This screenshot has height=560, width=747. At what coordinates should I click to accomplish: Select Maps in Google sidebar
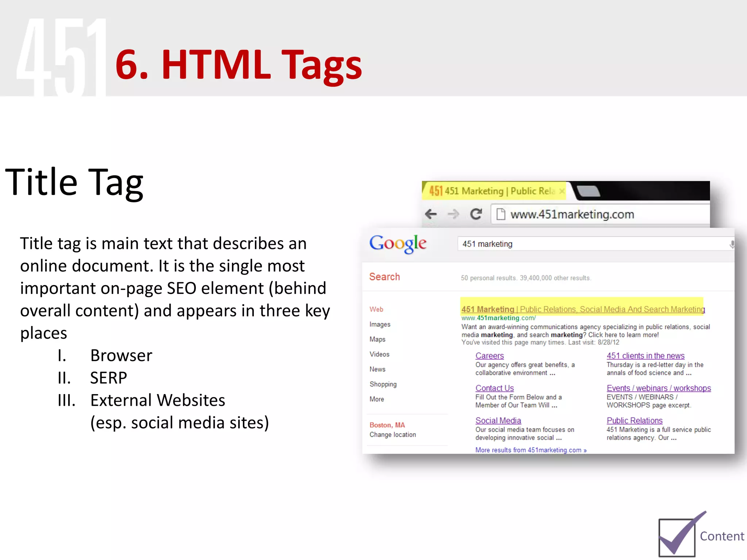click(x=377, y=339)
